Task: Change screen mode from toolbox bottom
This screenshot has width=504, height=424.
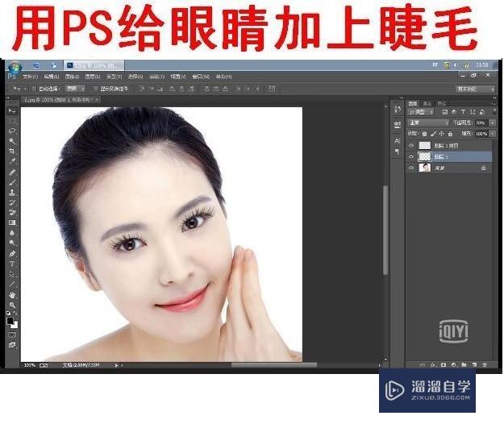Action: [12, 345]
